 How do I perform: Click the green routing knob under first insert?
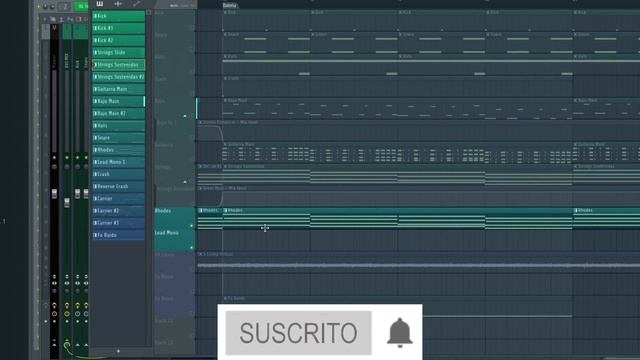click(67, 346)
